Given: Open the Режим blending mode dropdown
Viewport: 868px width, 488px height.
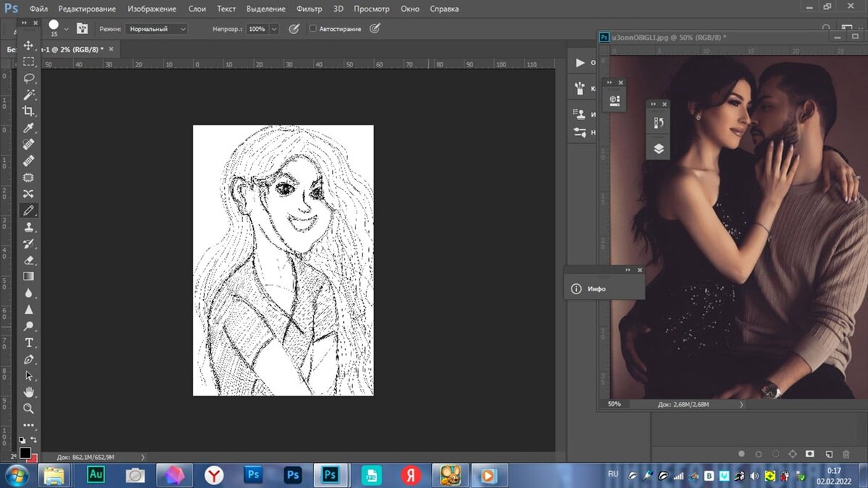Looking at the screenshot, I should coord(156,29).
